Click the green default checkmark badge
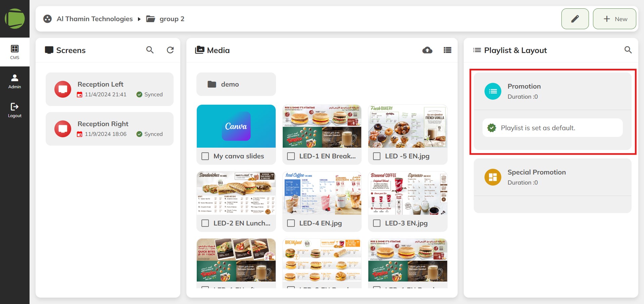The image size is (644, 304). point(492,128)
